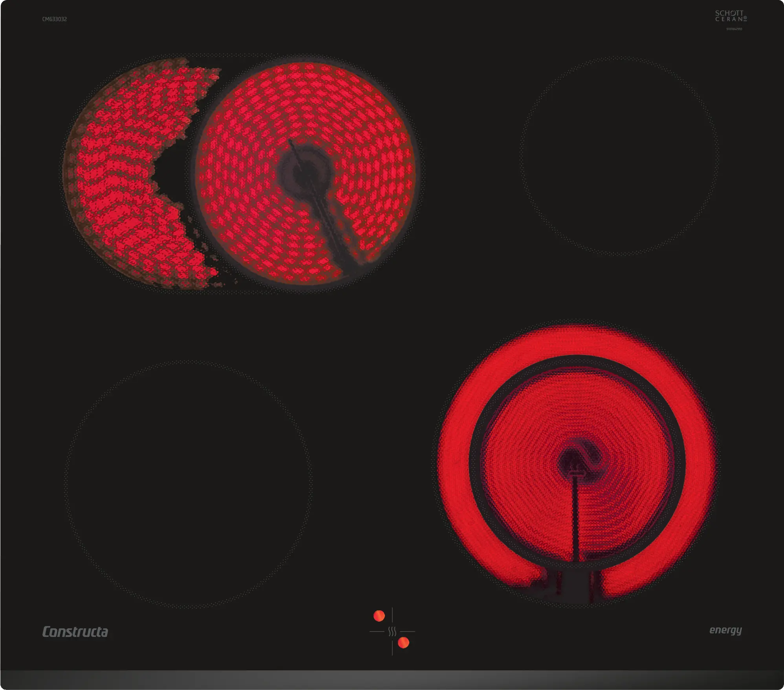This screenshot has width=784, height=690.
Task: Click the lower-right red heat indicator dot
Action: tap(403, 642)
